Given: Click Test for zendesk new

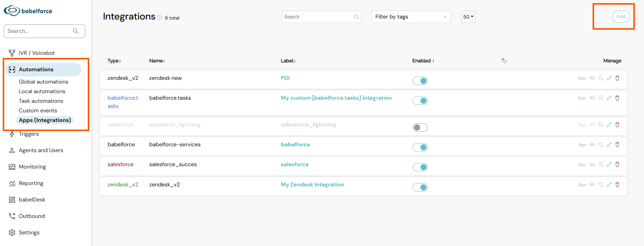Looking at the screenshot, I should point(582,78).
